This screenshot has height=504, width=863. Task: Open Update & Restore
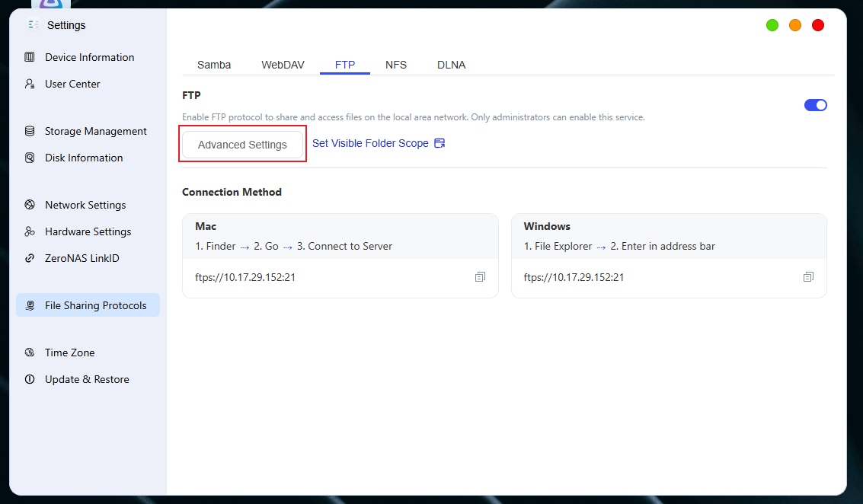(x=87, y=379)
